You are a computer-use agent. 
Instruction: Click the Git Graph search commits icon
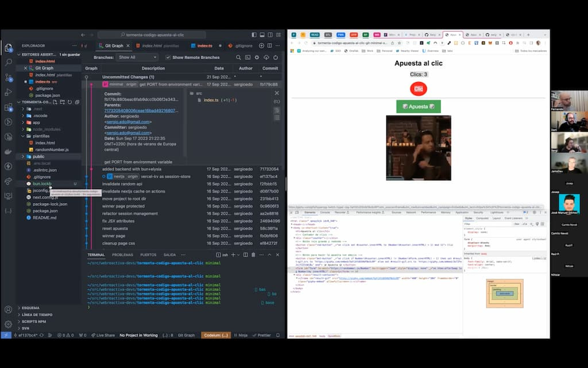238,57
